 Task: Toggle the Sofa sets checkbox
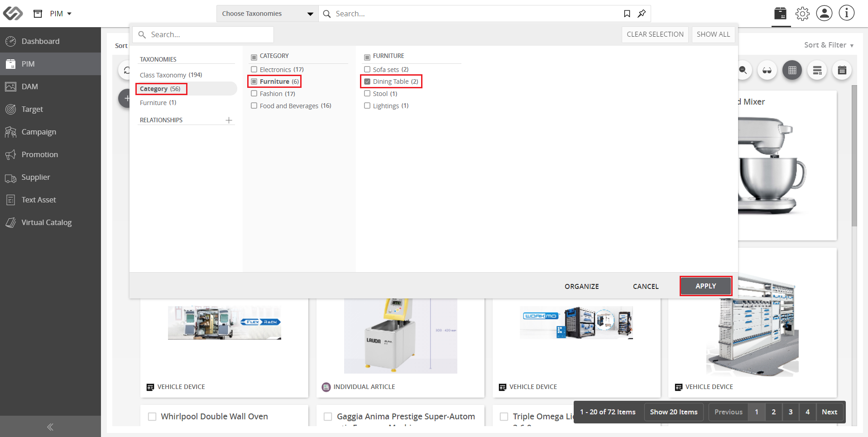click(x=367, y=69)
